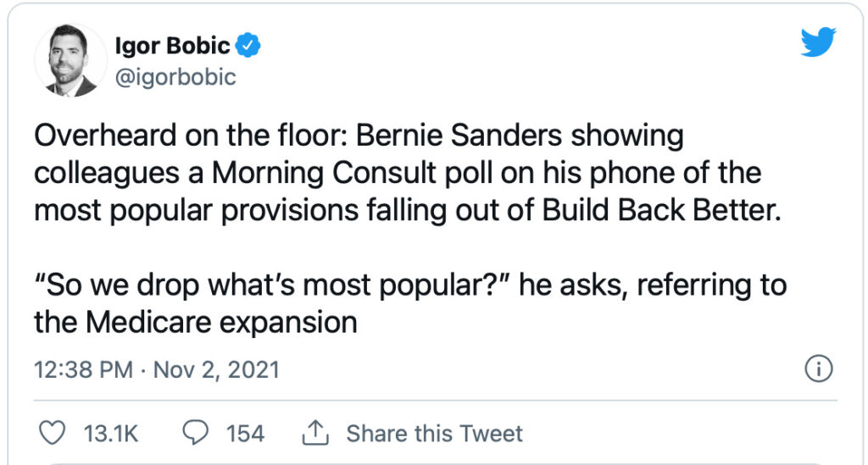The width and height of the screenshot is (868, 465).
Task: Click the reply speech bubble icon
Action: [x=197, y=434]
